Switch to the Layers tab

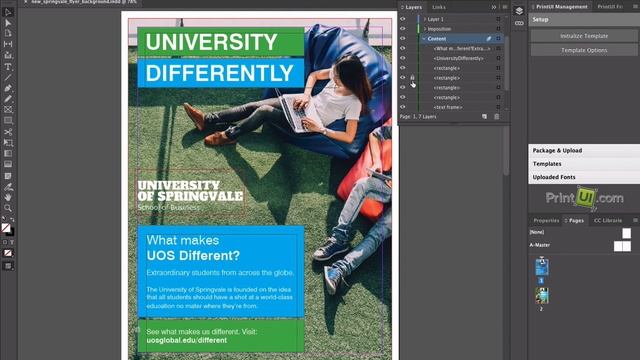click(x=411, y=7)
